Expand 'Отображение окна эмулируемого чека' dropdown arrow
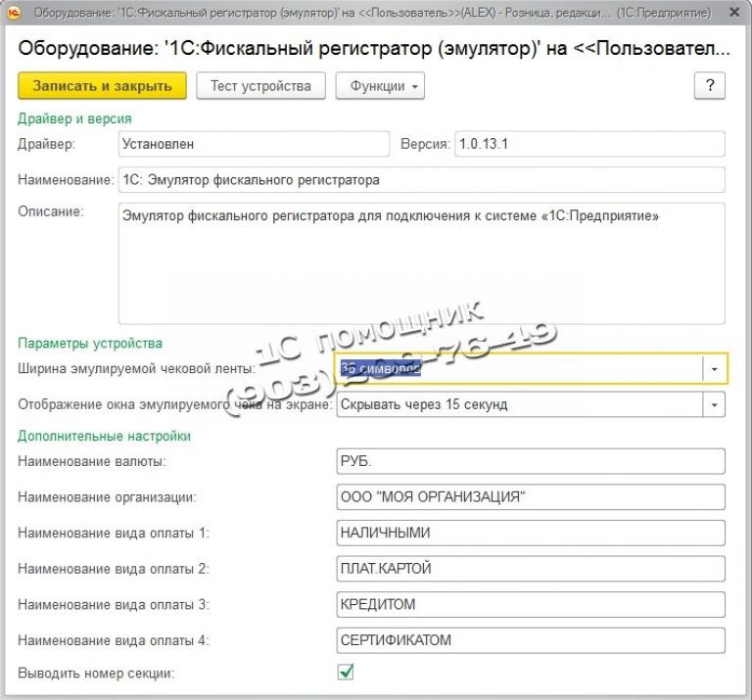The width and height of the screenshot is (752, 700). (714, 404)
